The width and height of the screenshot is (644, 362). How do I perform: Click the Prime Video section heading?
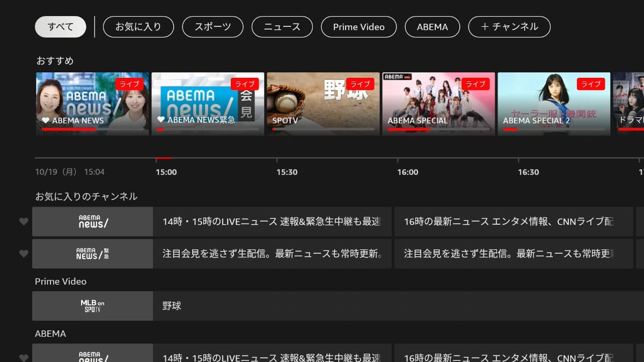point(61,282)
